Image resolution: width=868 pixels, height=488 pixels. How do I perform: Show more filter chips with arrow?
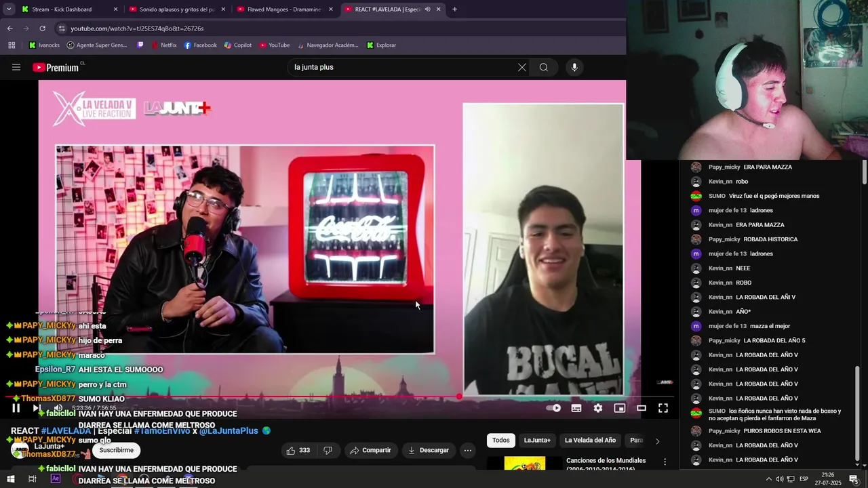(657, 441)
